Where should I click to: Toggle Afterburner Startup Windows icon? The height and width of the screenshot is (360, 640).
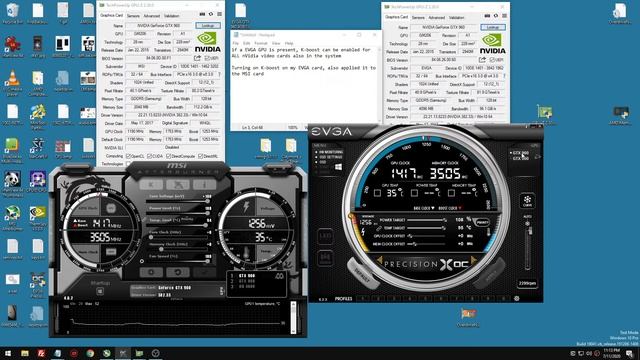point(100,291)
